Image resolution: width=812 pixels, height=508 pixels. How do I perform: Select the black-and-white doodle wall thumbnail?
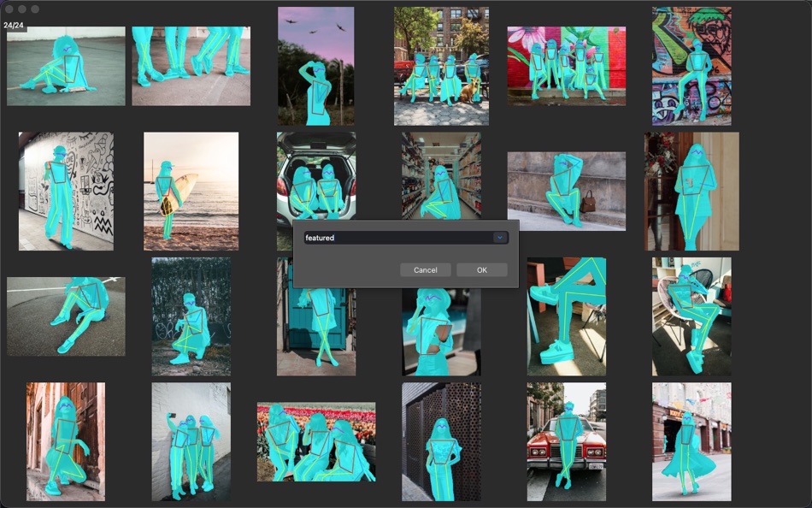click(66, 192)
